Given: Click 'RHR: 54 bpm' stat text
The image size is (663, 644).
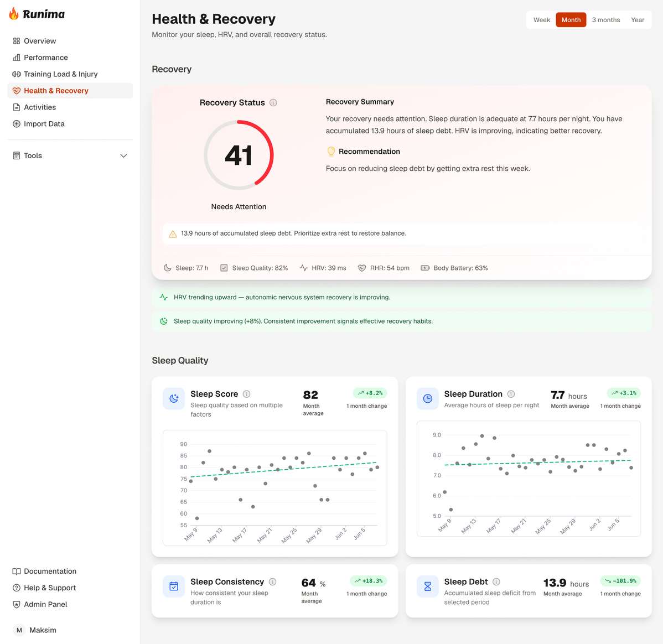Looking at the screenshot, I should (390, 268).
